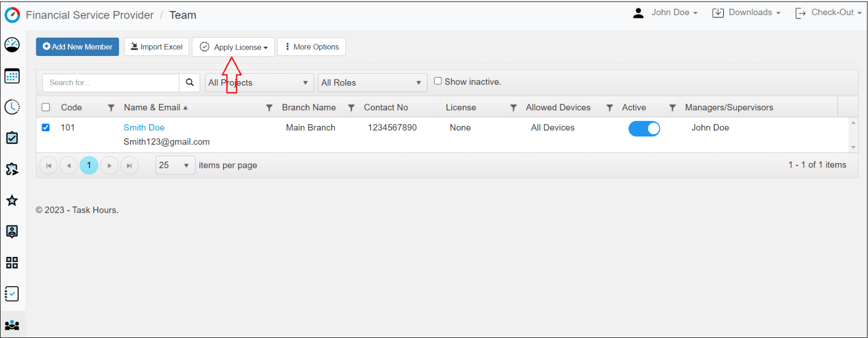Screen dimensions: 868x338
Task: Open the dashboard gauge icon in sidebar
Action: point(12,45)
